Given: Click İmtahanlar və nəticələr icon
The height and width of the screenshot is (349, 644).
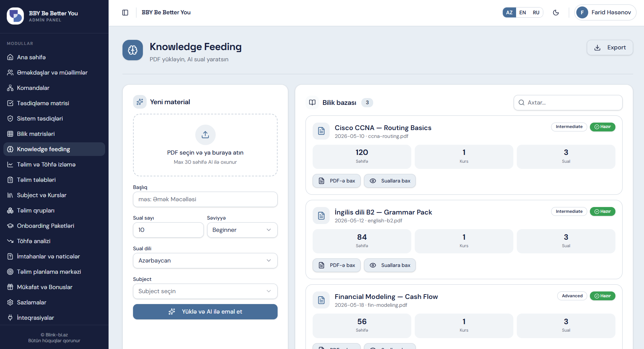Looking at the screenshot, I should (10, 256).
